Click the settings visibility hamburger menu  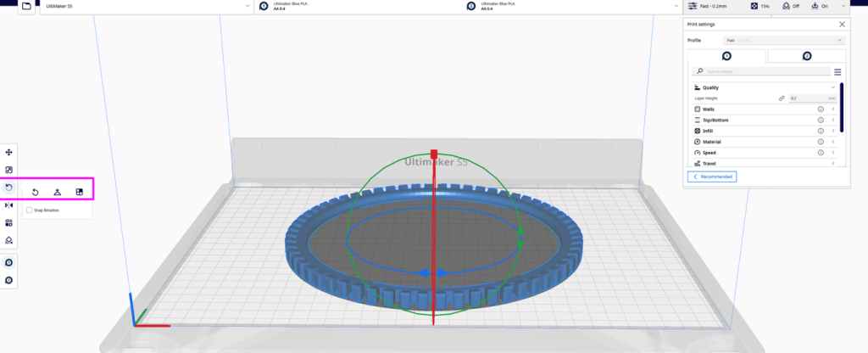(x=837, y=72)
